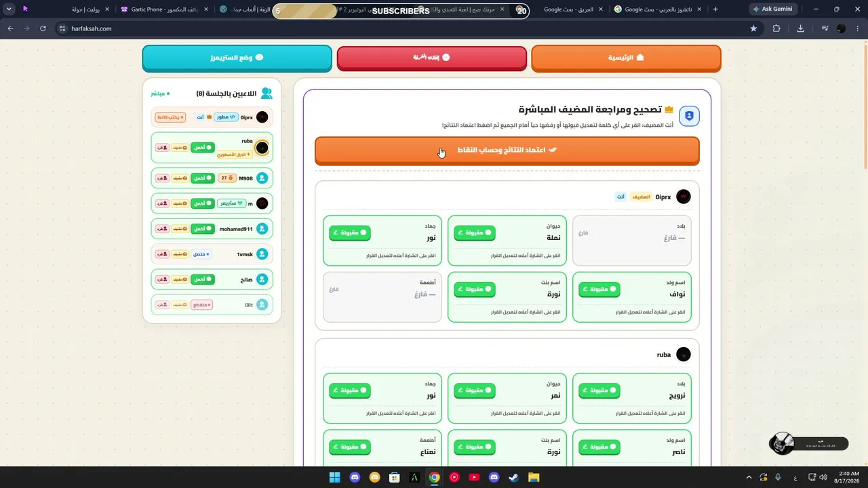The width and height of the screenshot is (868, 488).
Task: Switch to the ناشوز بالعربي Google tab
Action: click(658, 9)
